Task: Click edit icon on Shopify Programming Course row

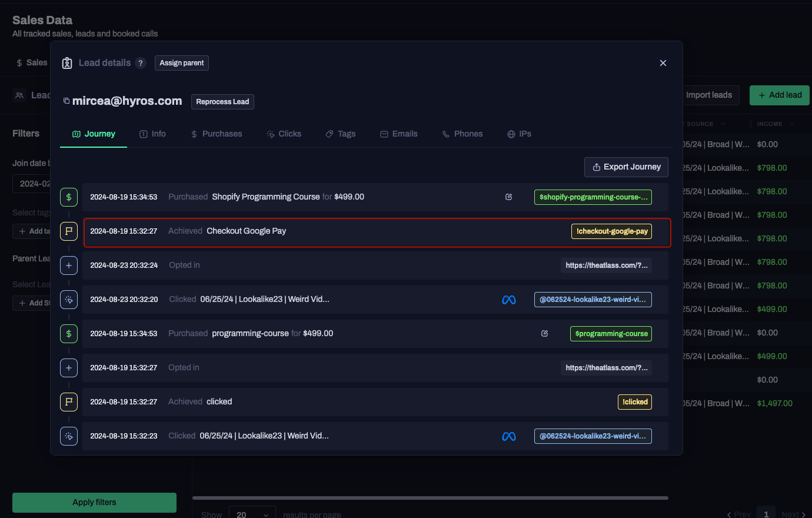Action: [509, 197]
